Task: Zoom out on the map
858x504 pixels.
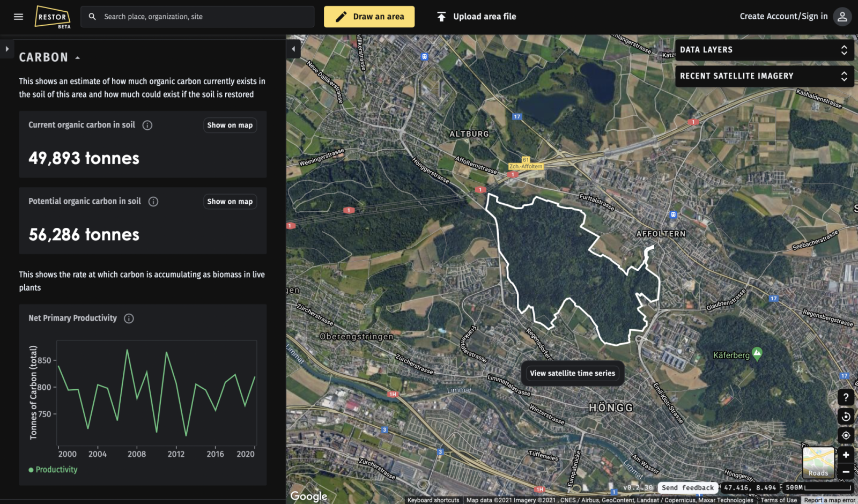Action: [x=846, y=472]
